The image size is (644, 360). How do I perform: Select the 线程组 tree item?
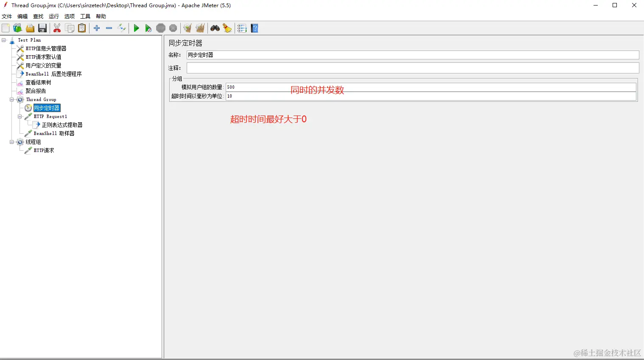(x=33, y=142)
